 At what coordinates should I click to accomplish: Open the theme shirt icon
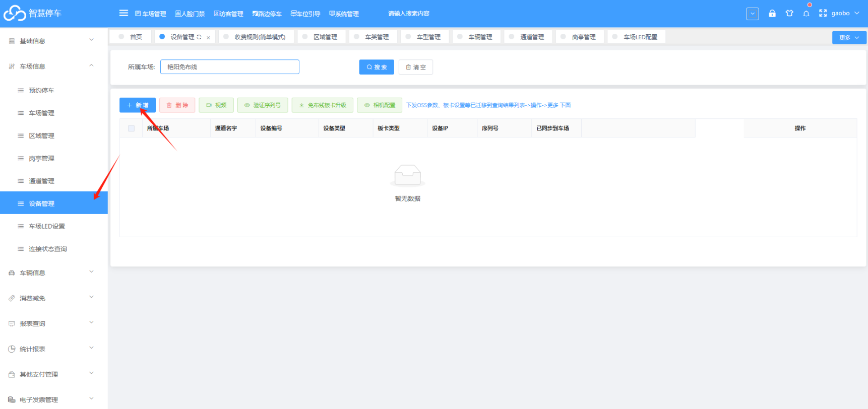(x=789, y=14)
